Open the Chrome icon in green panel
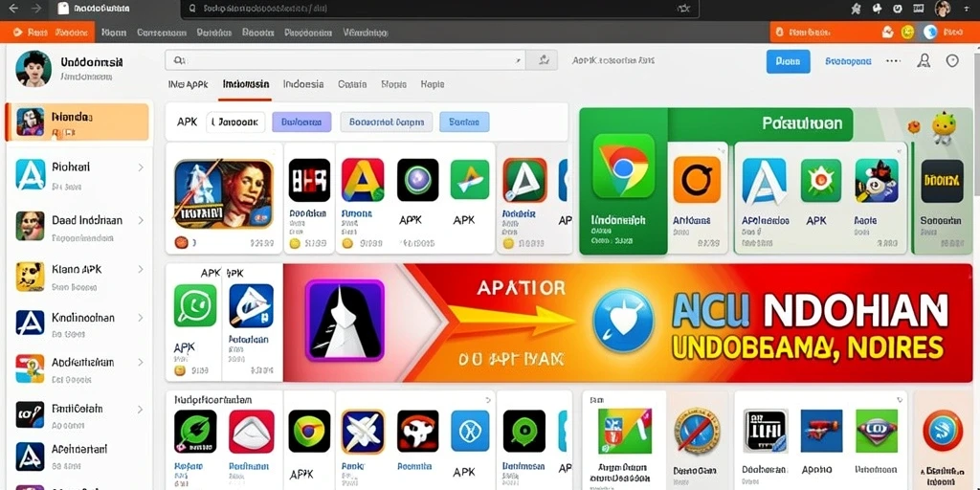This screenshot has width=980, height=490. point(623,166)
